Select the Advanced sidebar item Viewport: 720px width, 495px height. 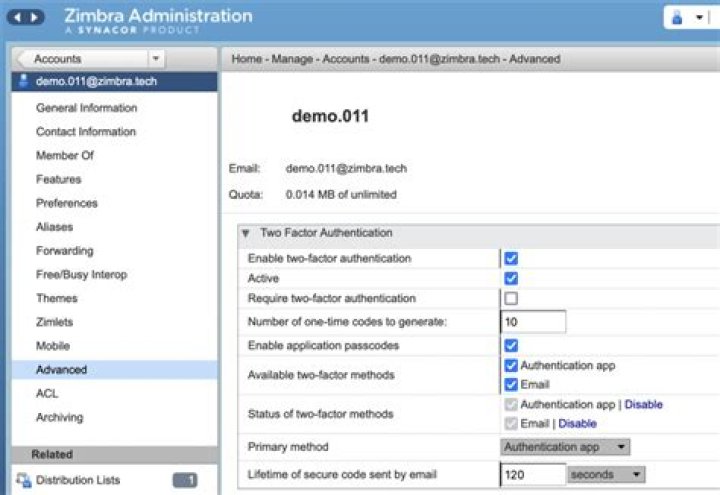tap(114, 370)
